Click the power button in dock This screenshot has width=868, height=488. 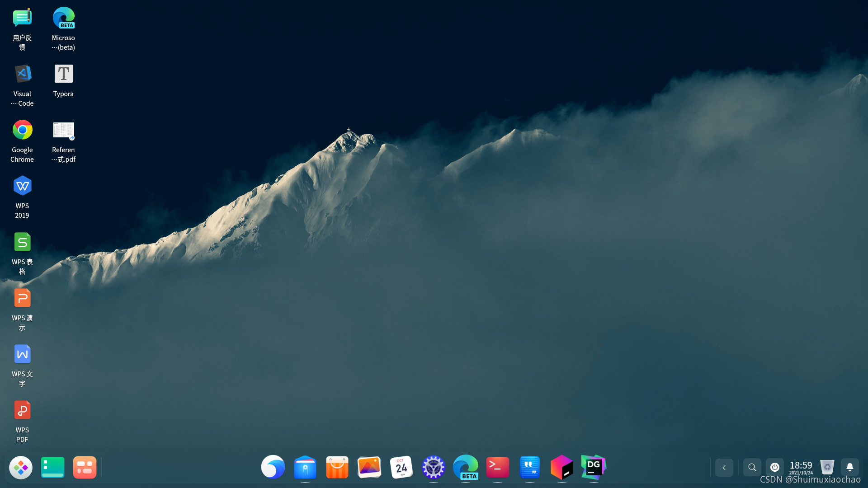pos(775,468)
